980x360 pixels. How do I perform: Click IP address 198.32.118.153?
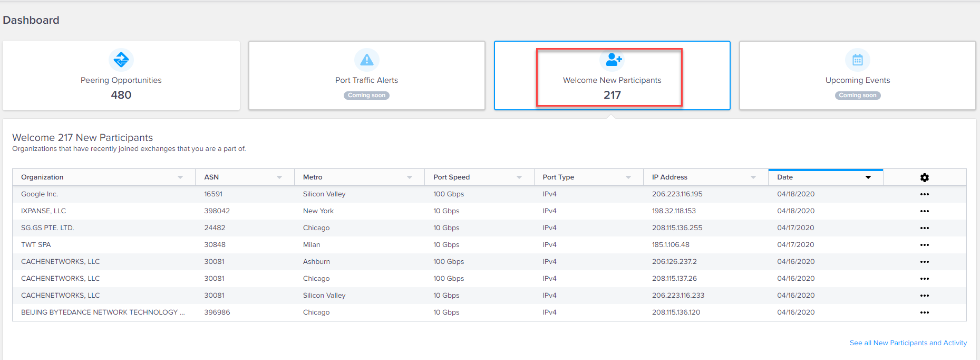point(674,211)
